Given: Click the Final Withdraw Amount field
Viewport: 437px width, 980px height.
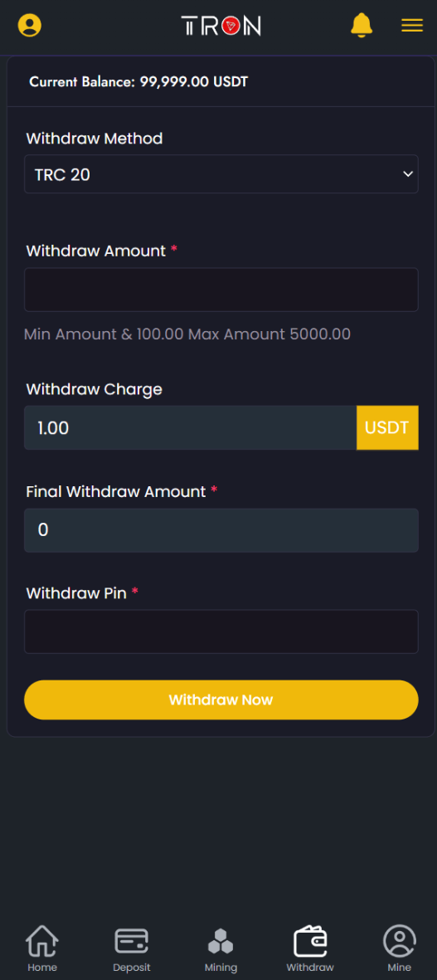Looking at the screenshot, I should point(221,530).
